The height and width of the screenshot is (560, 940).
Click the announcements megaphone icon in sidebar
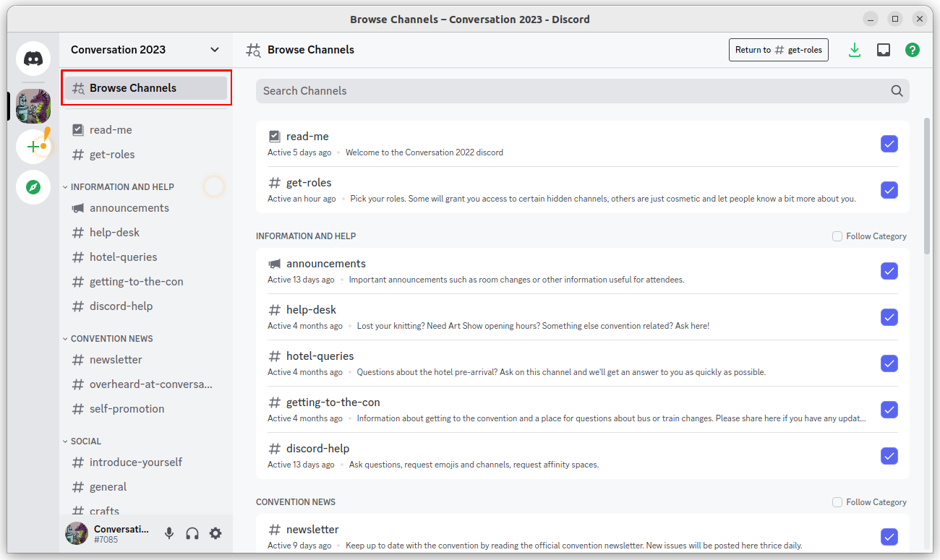(78, 208)
